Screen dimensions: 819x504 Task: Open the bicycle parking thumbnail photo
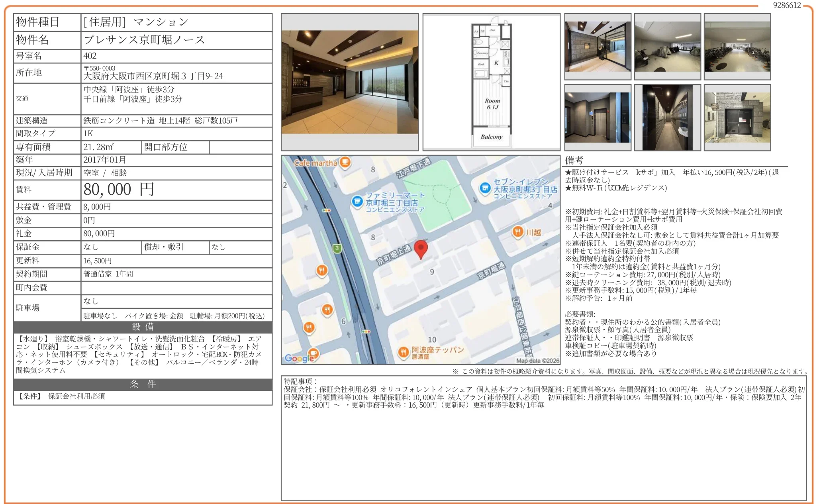[737, 47]
